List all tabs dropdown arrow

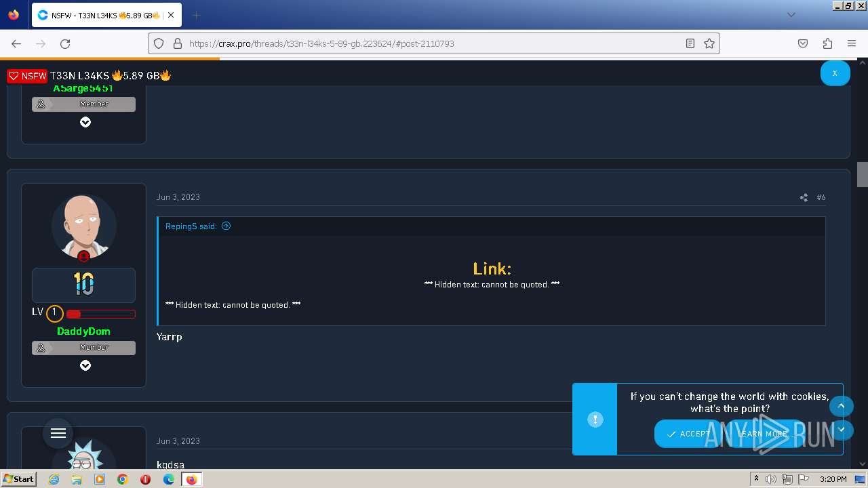tap(791, 15)
